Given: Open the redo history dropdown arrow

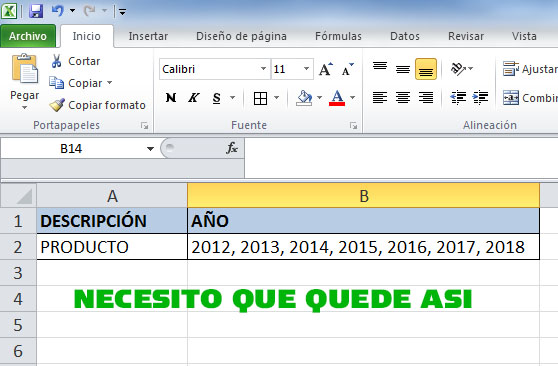Looking at the screenshot, I should 104,11.
